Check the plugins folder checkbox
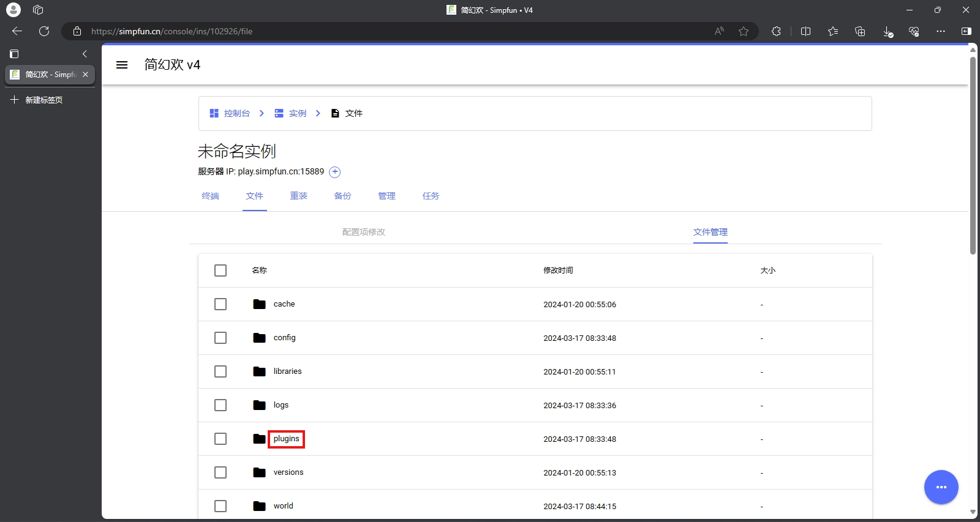This screenshot has height=522, width=980. pyautogui.click(x=221, y=439)
